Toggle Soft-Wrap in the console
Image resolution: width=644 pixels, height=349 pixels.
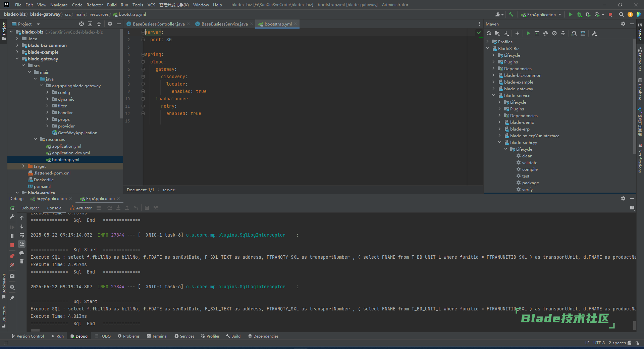[x=22, y=235]
